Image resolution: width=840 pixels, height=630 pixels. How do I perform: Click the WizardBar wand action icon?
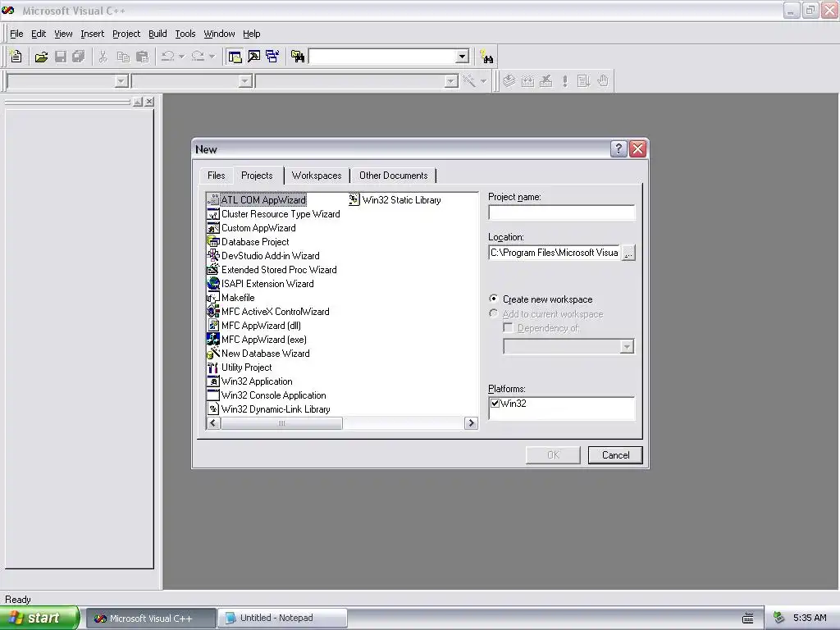pos(468,81)
